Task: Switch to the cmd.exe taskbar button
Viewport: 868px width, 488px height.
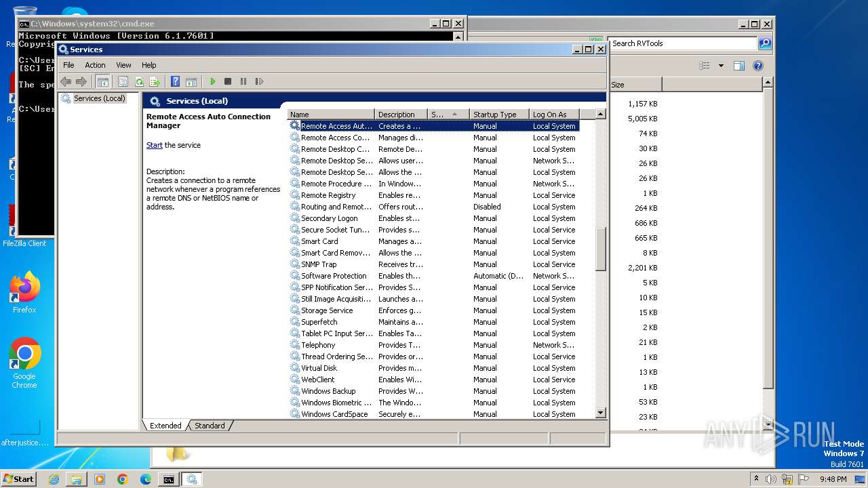Action: [x=168, y=479]
